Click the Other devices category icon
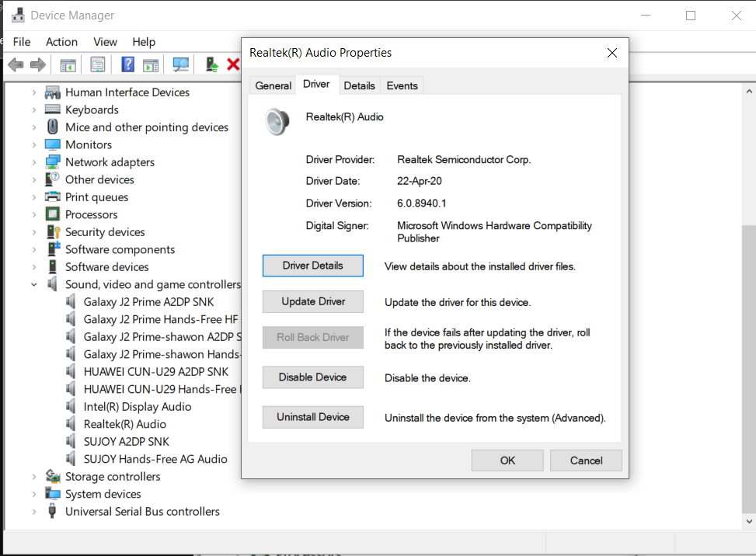Viewport: 756px width, 556px height. pos(53,179)
